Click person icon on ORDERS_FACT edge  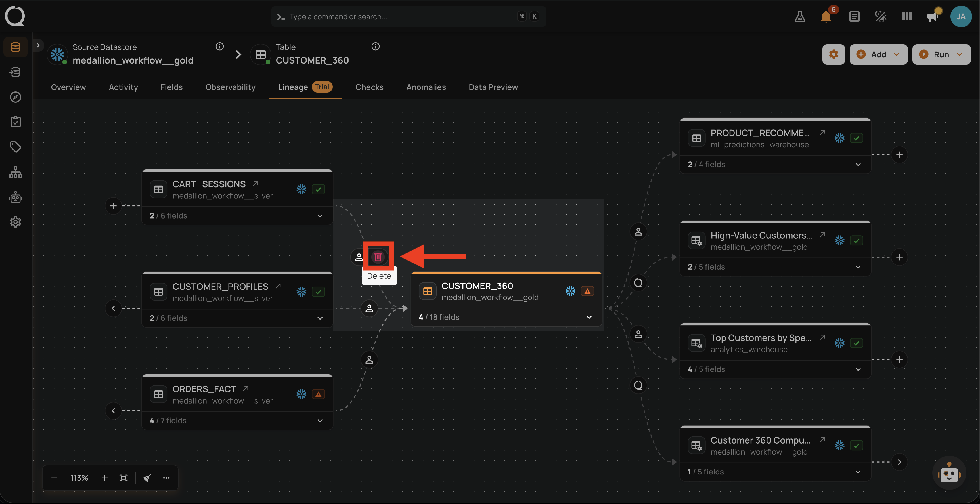(369, 360)
